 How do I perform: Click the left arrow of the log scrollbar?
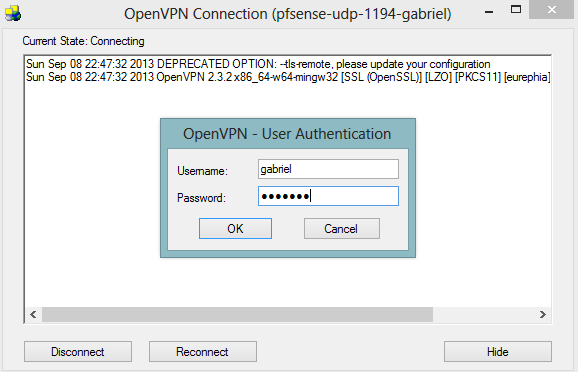click(x=33, y=314)
